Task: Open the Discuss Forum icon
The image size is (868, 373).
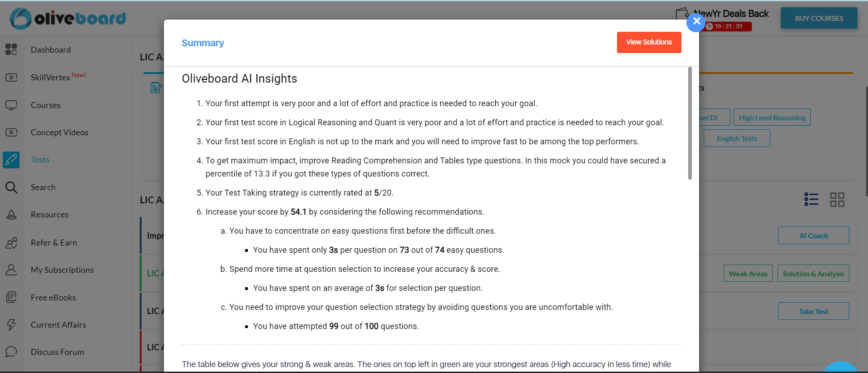Action: click(x=11, y=352)
